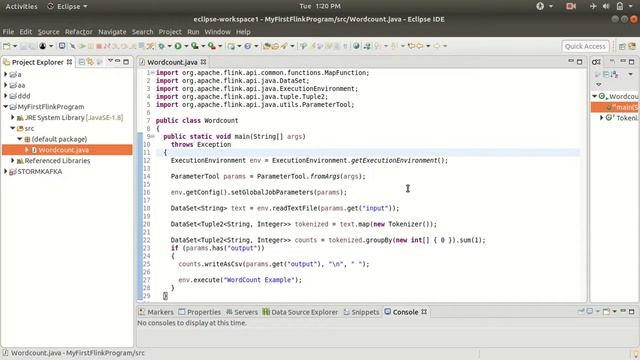The height and width of the screenshot is (360, 640).
Task: Switch to the Servers tab
Action: 242,312
